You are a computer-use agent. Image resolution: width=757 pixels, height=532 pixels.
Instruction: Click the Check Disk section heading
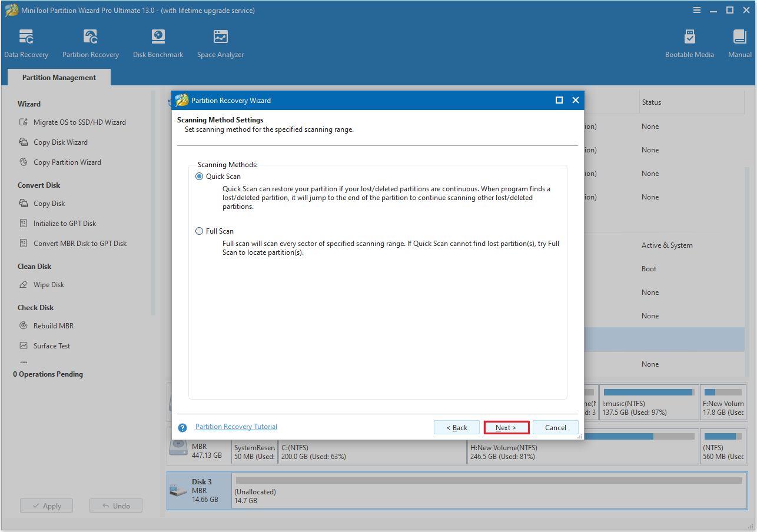point(35,308)
